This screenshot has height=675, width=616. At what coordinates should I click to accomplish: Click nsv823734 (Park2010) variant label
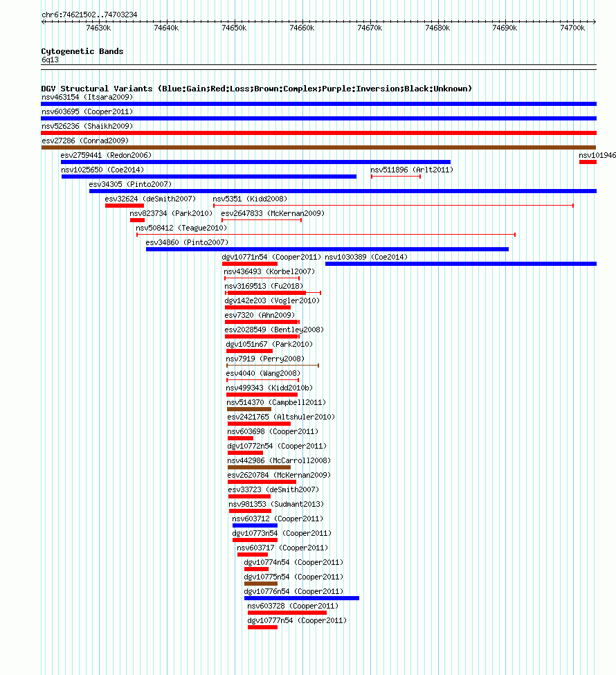click(x=171, y=213)
